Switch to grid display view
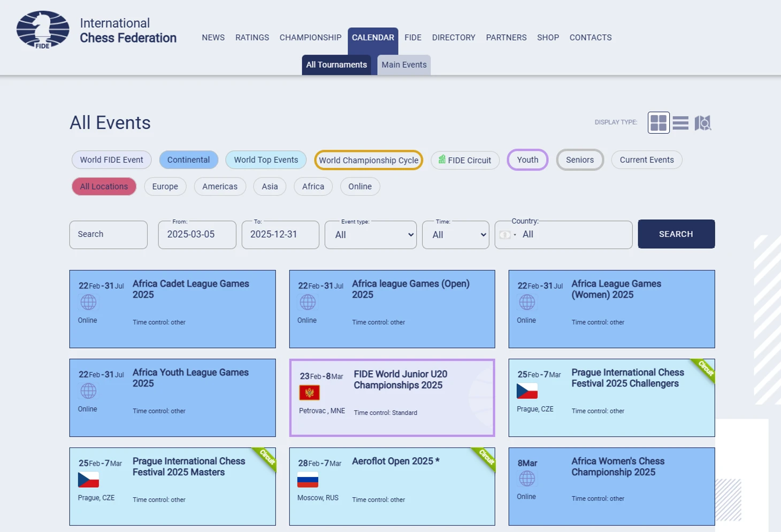 point(658,123)
